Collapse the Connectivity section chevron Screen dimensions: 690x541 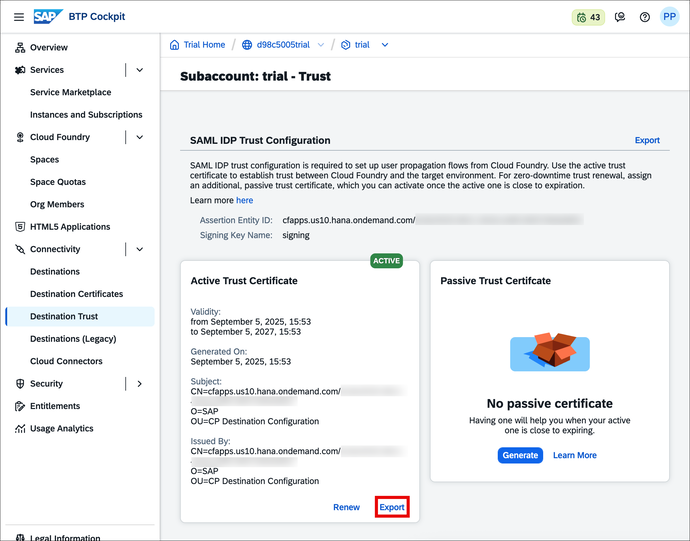139,249
